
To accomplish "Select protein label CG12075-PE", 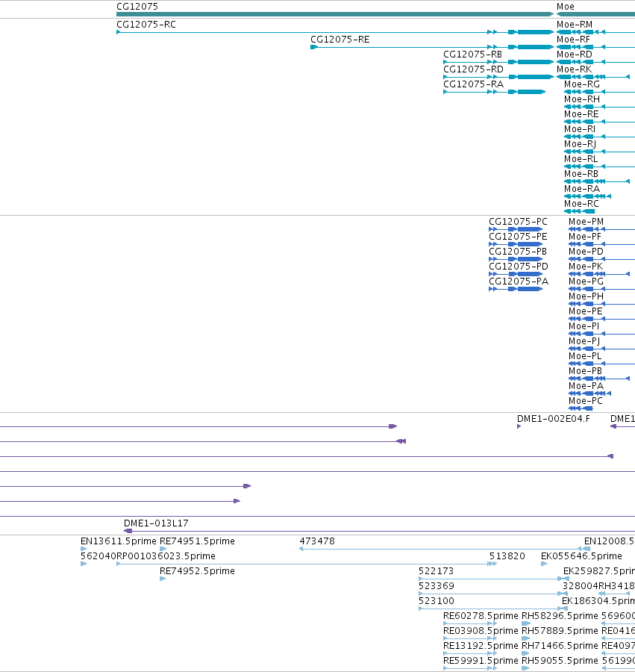I will (518, 237).
